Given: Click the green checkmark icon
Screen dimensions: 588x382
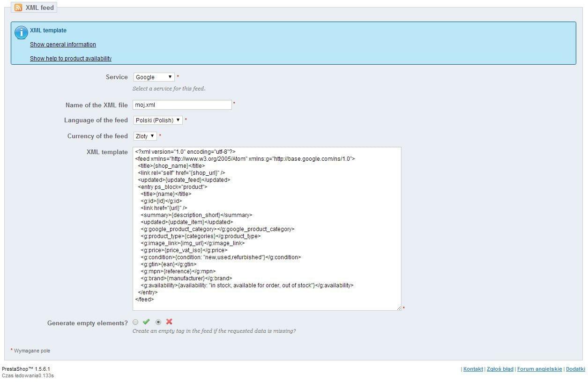Looking at the screenshot, I should [146, 322].
